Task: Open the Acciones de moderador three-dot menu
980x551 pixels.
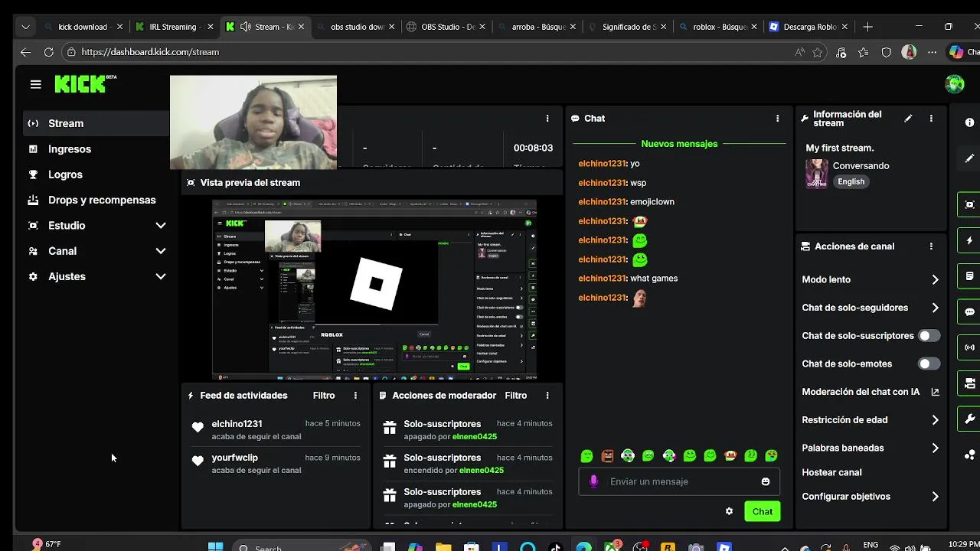Action: tap(547, 396)
